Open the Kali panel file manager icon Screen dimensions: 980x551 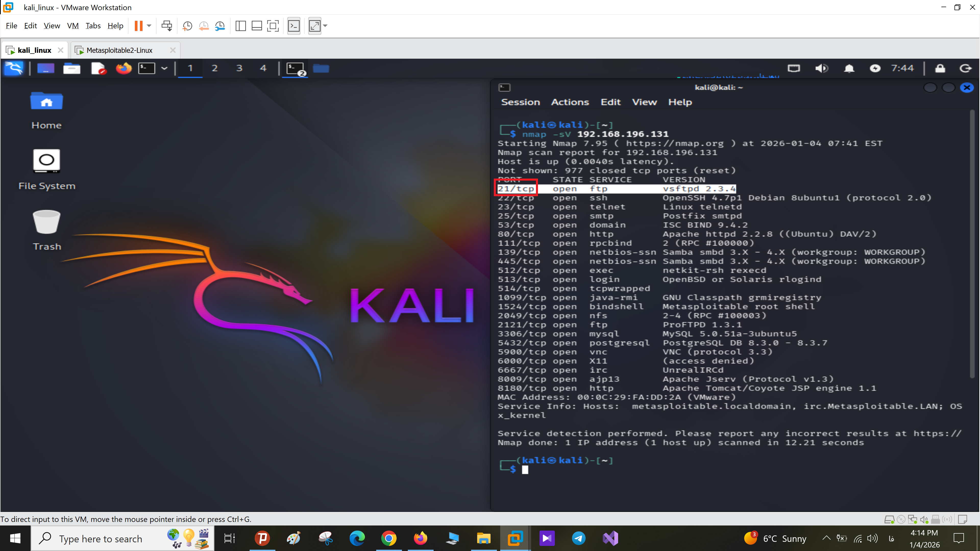(x=71, y=68)
